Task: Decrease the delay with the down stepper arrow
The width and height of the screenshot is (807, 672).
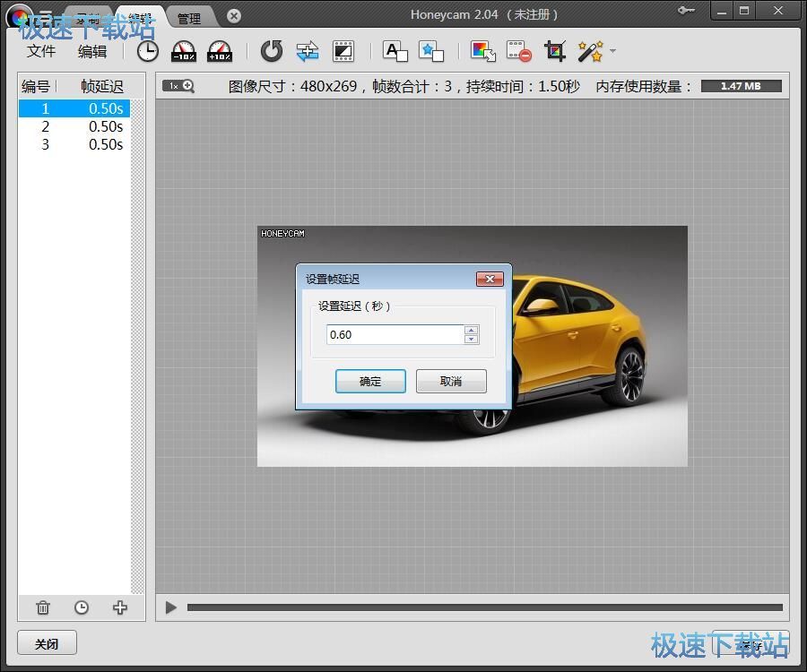Action: [471, 340]
